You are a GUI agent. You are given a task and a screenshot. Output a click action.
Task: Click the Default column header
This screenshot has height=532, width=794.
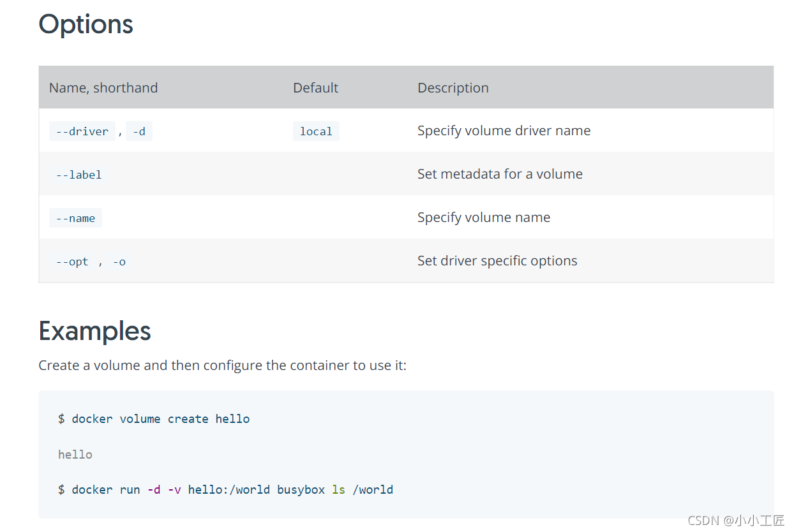[315, 88]
